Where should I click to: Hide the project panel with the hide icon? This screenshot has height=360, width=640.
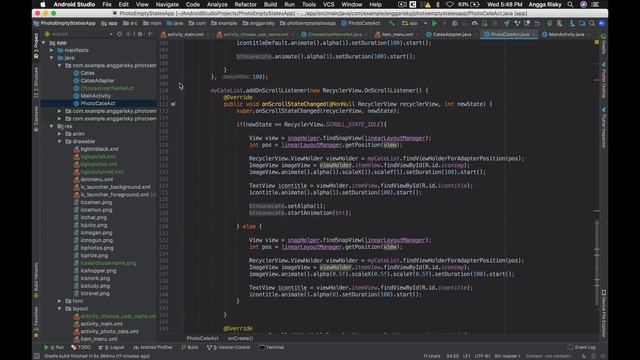(x=151, y=34)
